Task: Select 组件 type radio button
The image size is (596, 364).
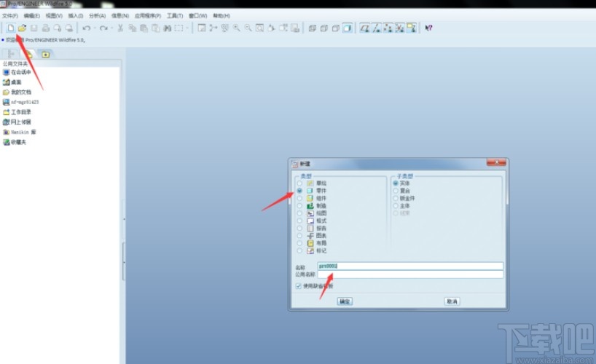Action: pyautogui.click(x=299, y=198)
